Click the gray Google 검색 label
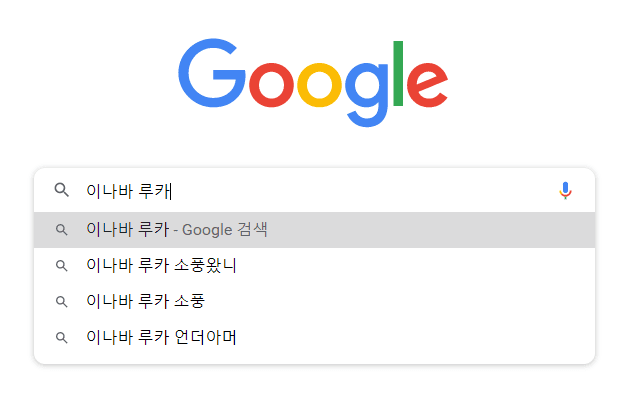638x395 pixels. [225, 230]
